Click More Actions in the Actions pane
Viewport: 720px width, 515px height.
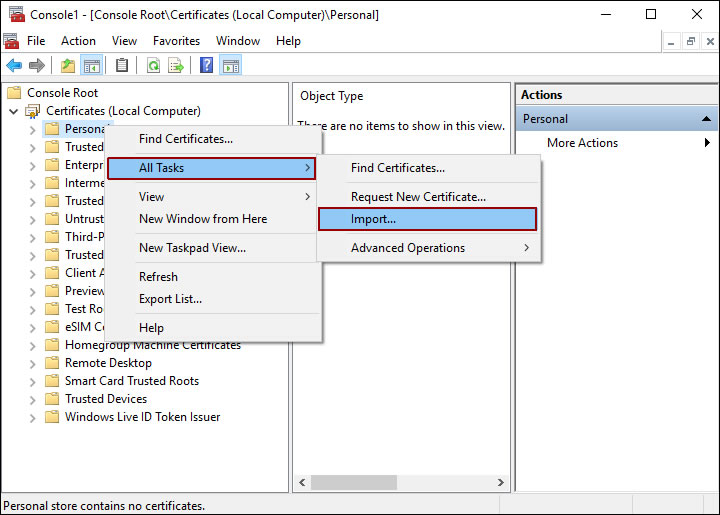582,143
